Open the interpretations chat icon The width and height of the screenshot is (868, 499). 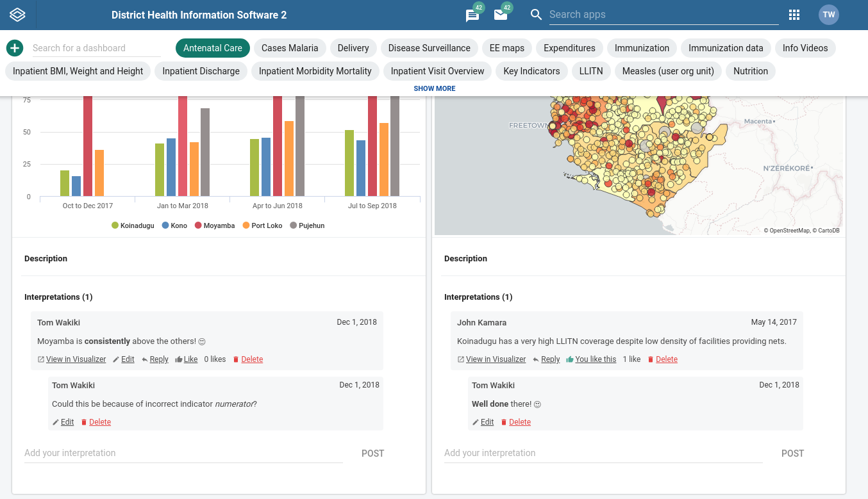[472, 15]
